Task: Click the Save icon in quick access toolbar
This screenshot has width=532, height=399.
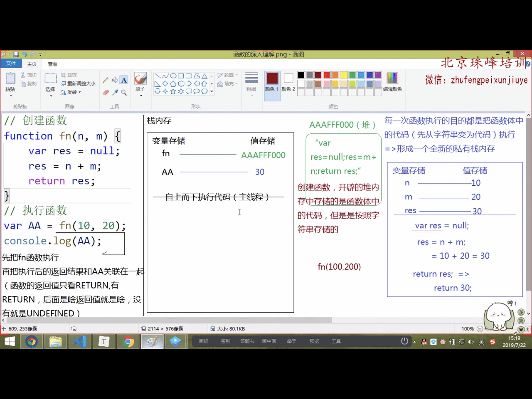Action: click(x=16, y=54)
